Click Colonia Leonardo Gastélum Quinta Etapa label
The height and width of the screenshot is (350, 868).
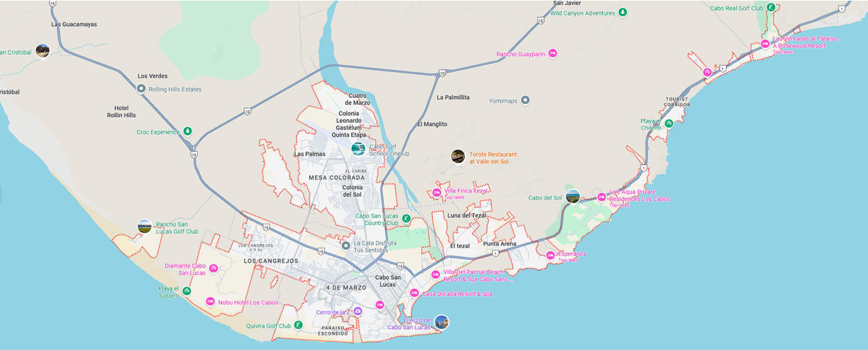(x=349, y=124)
